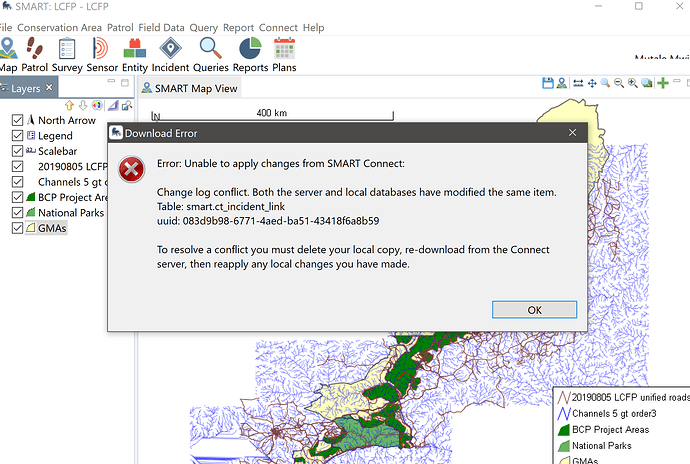Screen dimensions: 690x464
Task: Open the Incident toolbar icon
Action: pyautogui.click(x=170, y=48)
